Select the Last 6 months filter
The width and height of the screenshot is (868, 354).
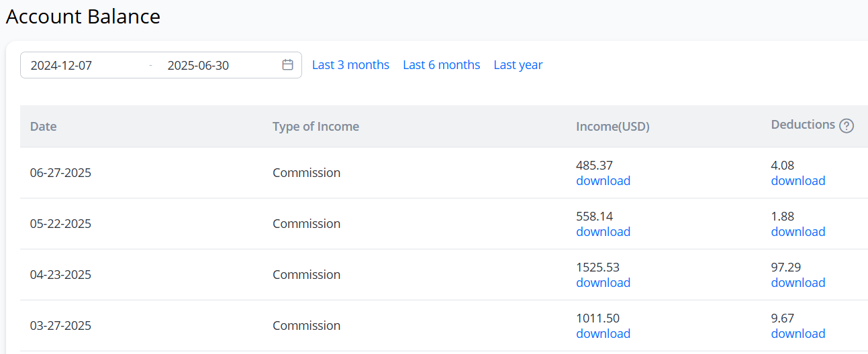pos(441,65)
